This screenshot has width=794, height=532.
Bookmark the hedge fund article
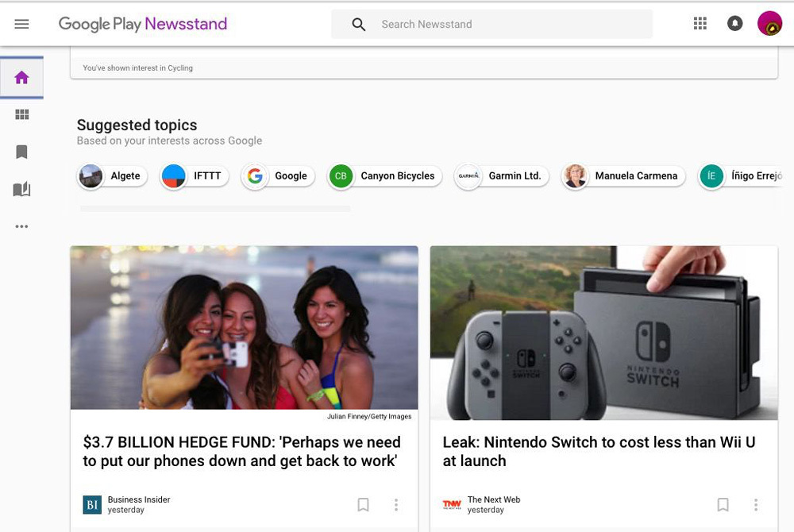click(363, 505)
